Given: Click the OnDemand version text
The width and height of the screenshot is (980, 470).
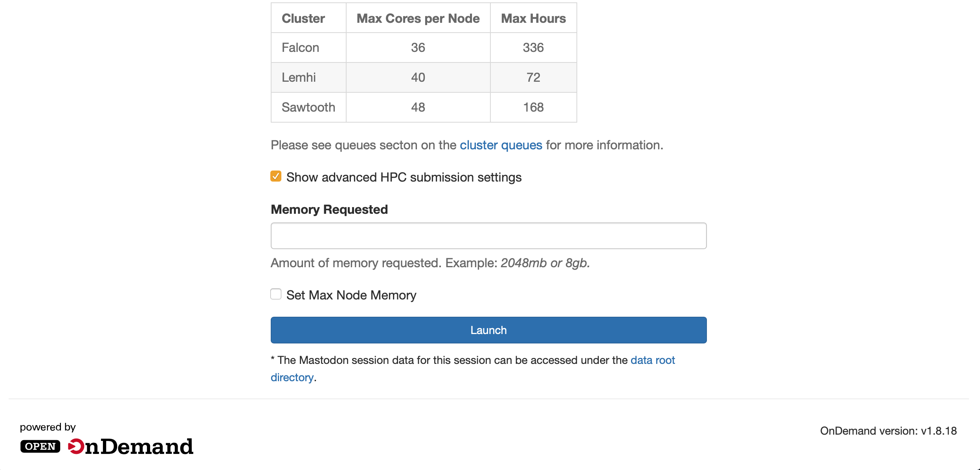Looking at the screenshot, I should coord(888,431).
